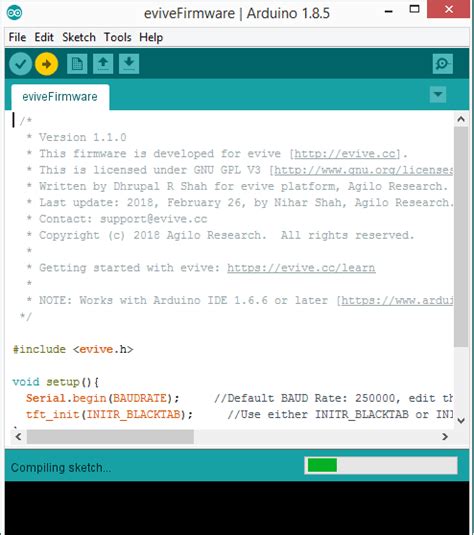Screen dimensions: 474x535
Task: Open the tab options dropdown arrow
Action: (x=438, y=95)
